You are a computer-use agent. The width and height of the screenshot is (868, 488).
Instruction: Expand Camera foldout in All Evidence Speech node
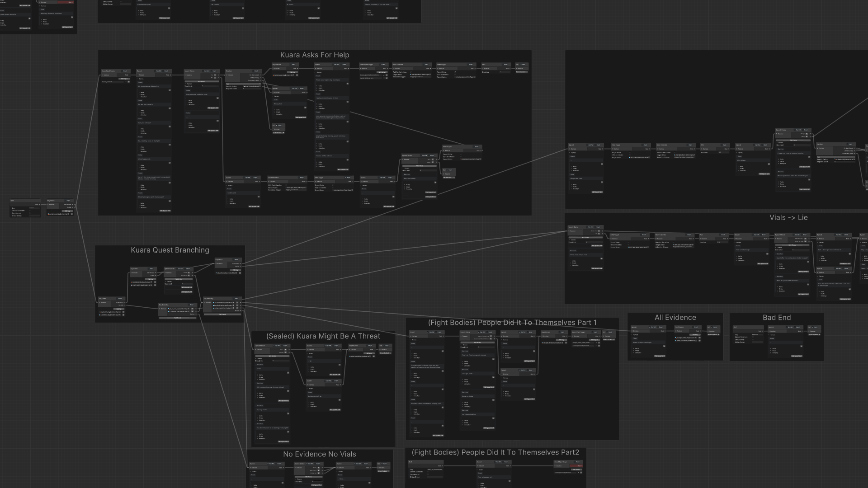point(632,335)
